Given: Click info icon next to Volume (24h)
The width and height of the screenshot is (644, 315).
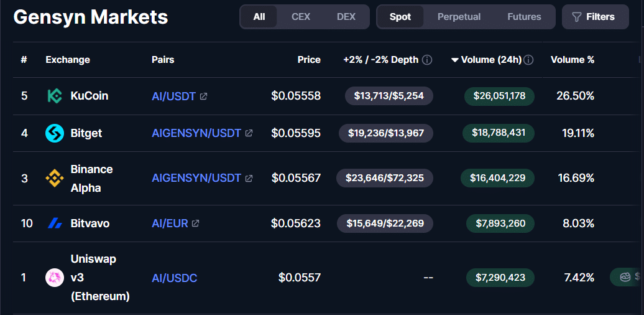Looking at the screenshot, I should (x=528, y=60).
